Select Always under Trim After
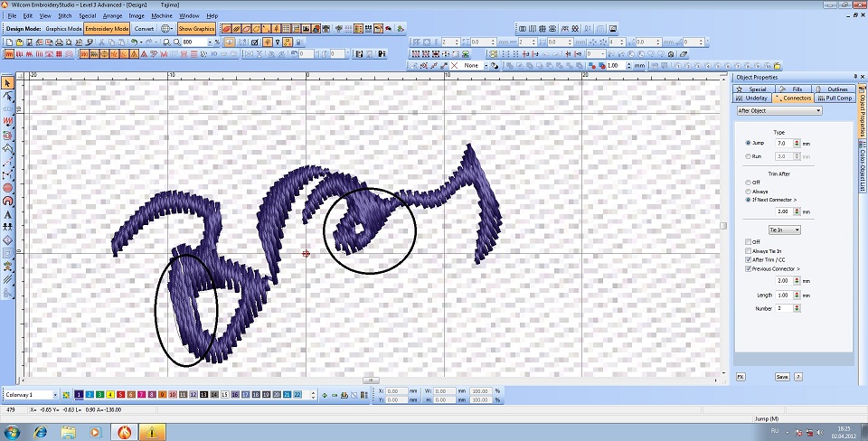Image resolution: width=868 pixels, height=441 pixels. 748,192
